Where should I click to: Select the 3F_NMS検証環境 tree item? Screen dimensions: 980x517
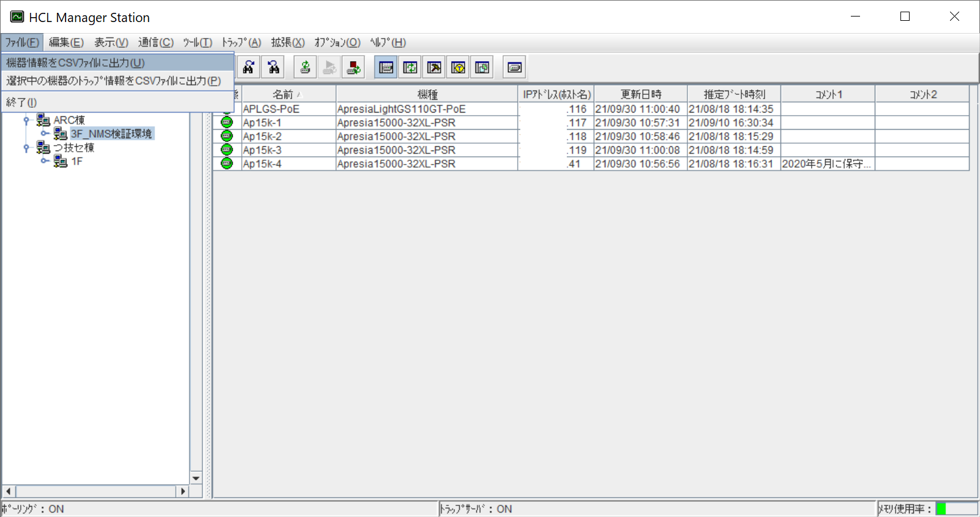[111, 133]
